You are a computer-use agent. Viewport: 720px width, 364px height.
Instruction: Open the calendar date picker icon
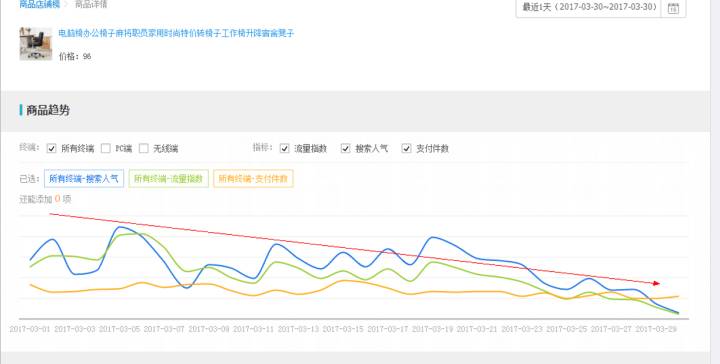click(673, 8)
